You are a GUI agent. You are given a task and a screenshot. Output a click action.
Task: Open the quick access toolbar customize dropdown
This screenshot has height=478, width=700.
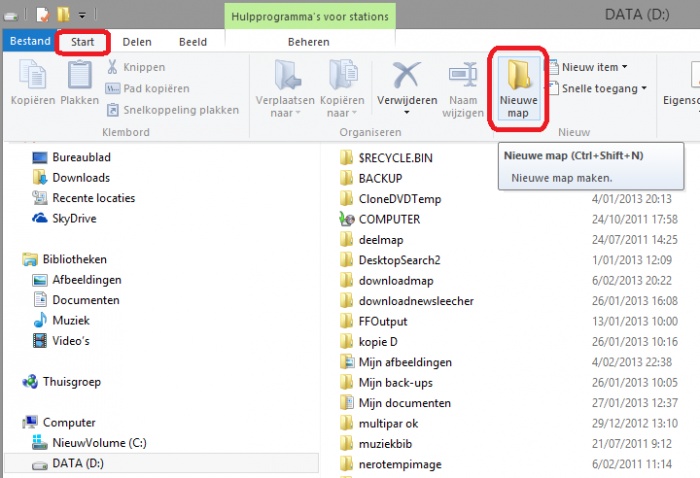click(82, 16)
